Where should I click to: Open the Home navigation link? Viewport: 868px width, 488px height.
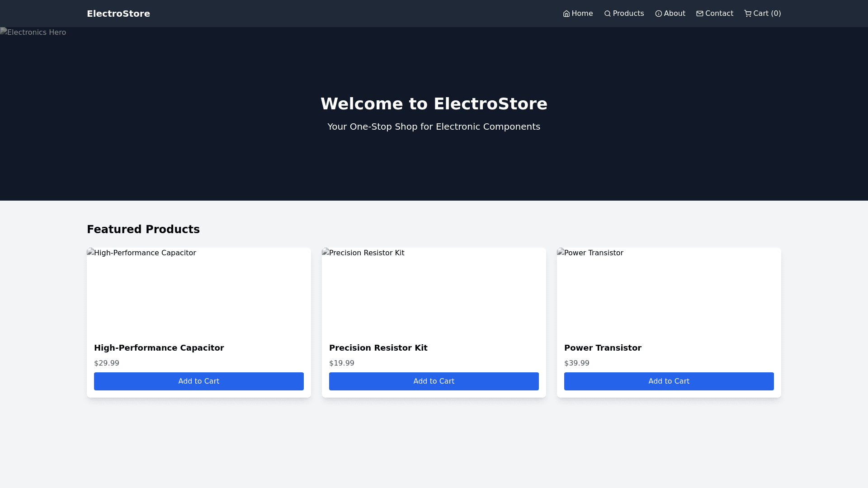(x=582, y=14)
